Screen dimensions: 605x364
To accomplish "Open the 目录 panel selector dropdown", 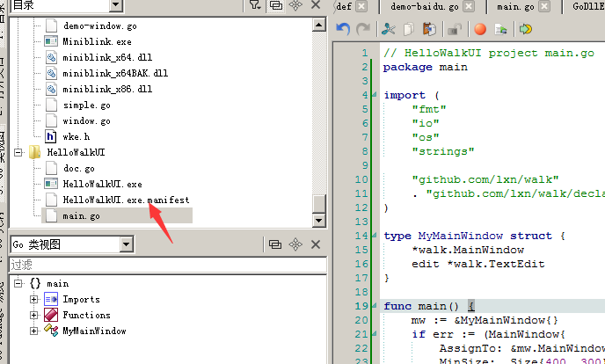I will click(115, 5).
